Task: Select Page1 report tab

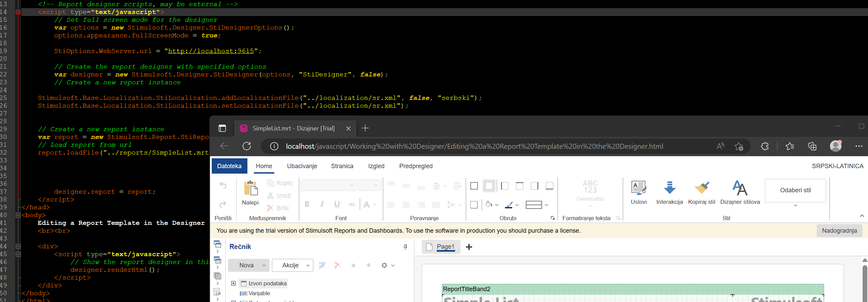Action: point(441,247)
